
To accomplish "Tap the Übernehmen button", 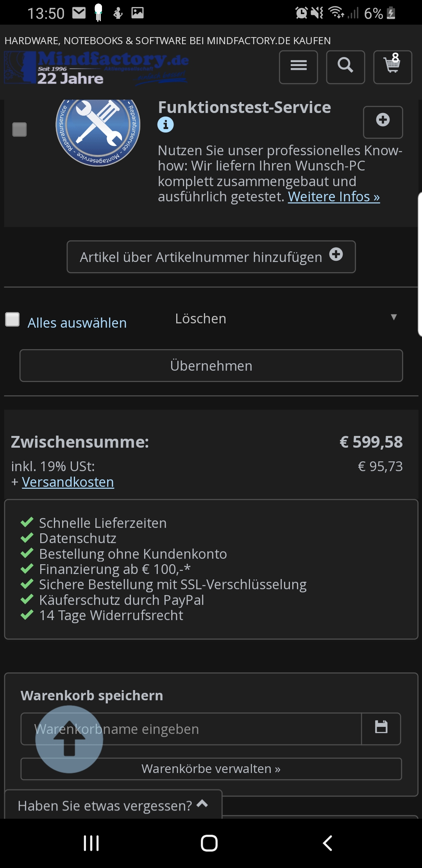I will (211, 366).
